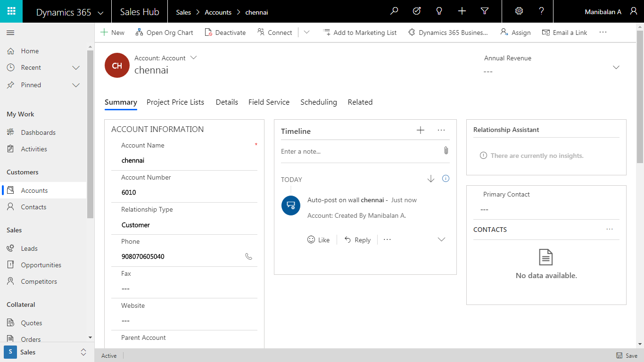
Task: Click the question mark help icon
Action: [x=542, y=11]
